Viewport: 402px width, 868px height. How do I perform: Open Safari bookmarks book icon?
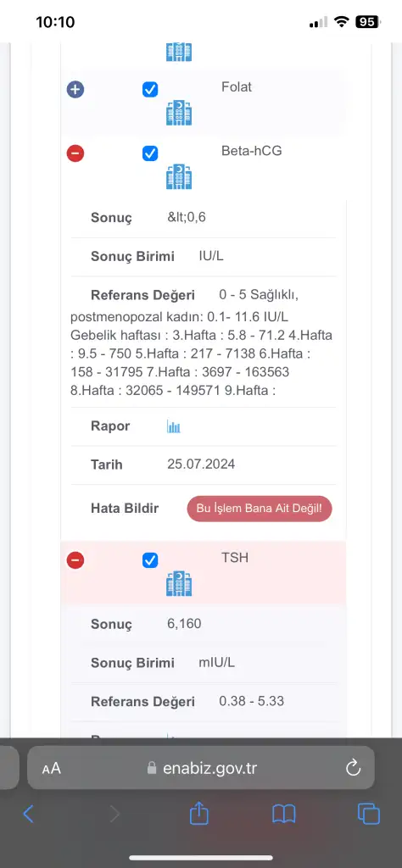284,815
